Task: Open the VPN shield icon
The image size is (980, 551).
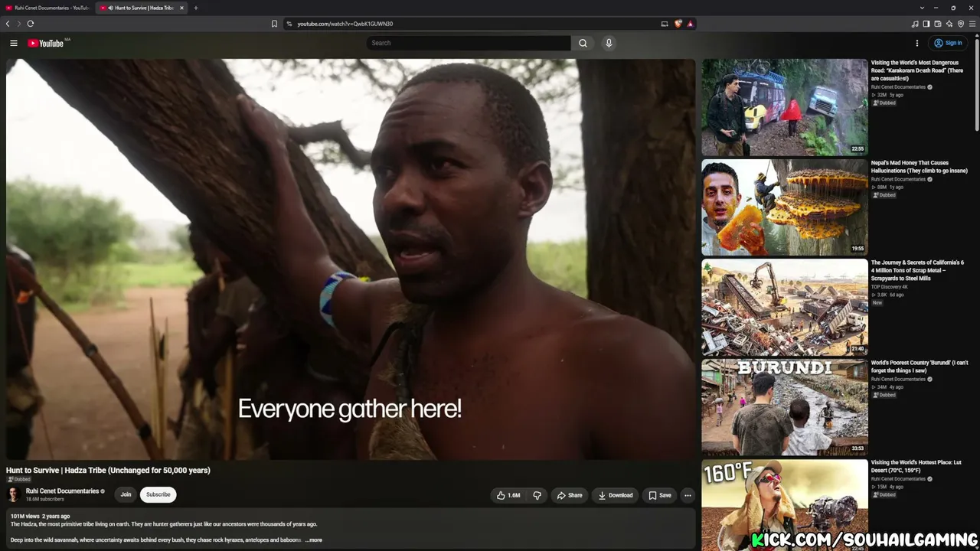Action: [961, 24]
